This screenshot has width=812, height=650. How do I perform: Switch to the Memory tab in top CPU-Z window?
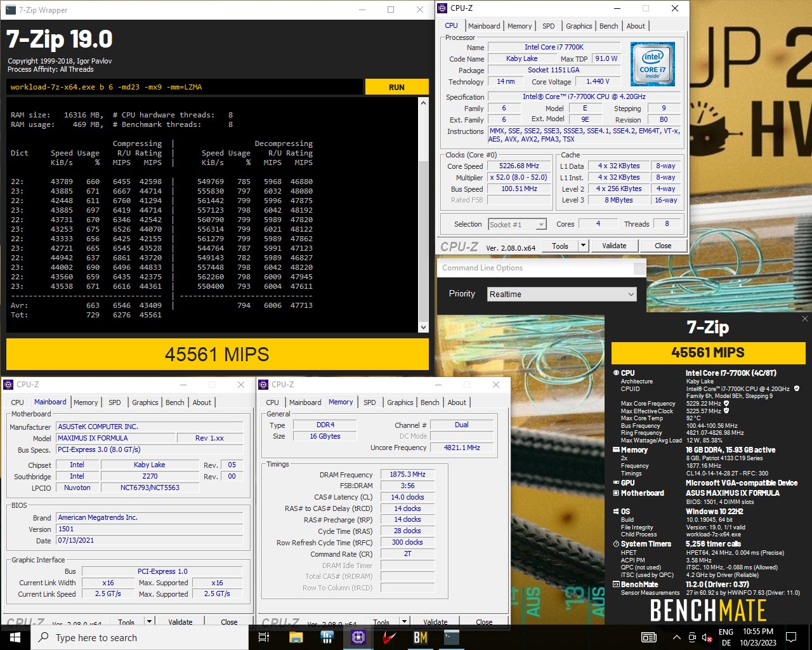520,26
